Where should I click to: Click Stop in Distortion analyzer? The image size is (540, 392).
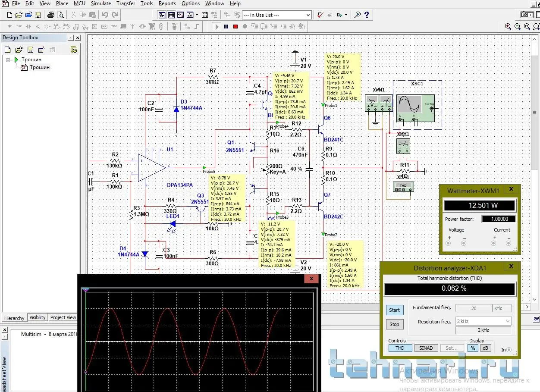[394, 324]
